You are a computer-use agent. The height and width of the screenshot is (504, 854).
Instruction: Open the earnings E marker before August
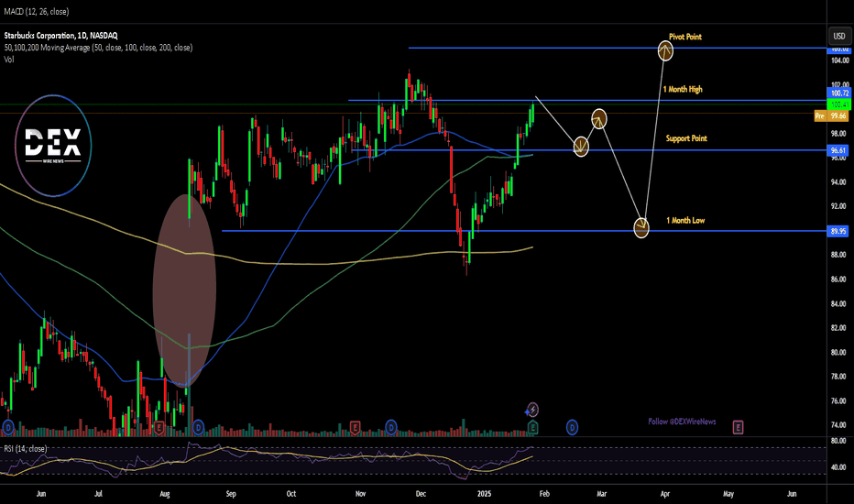click(x=159, y=428)
